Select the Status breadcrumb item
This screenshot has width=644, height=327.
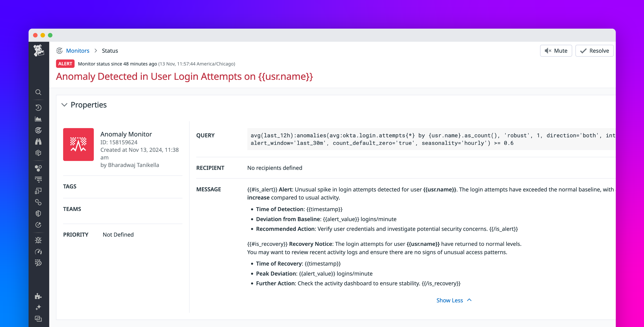coord(110,50)
